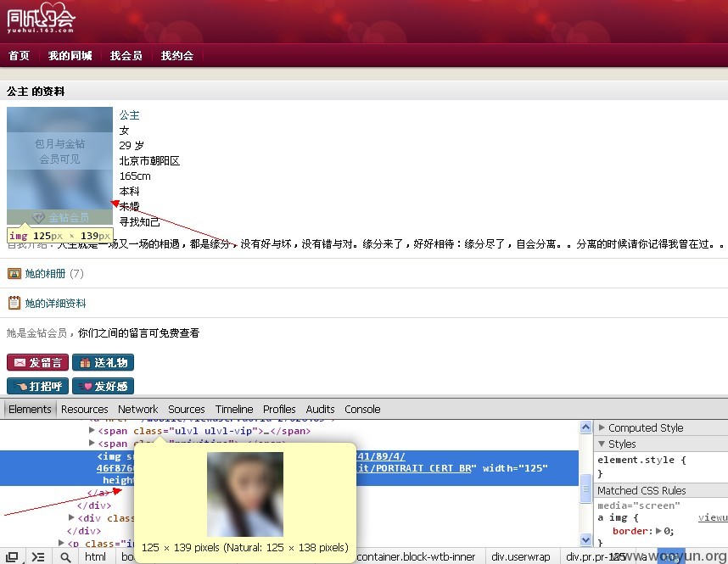This screenshot has height=564, width=728.
Task: Expand the span ulvl ulvl-vip node
Action: (x=92, y=430)
